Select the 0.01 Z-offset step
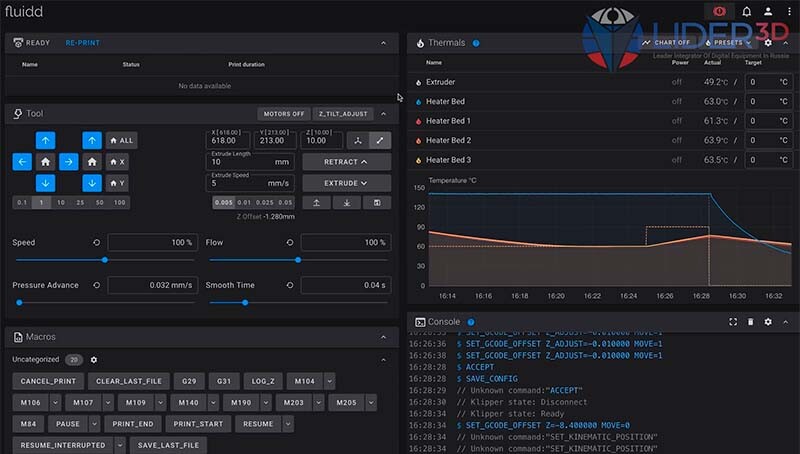 tap(245, 203)
